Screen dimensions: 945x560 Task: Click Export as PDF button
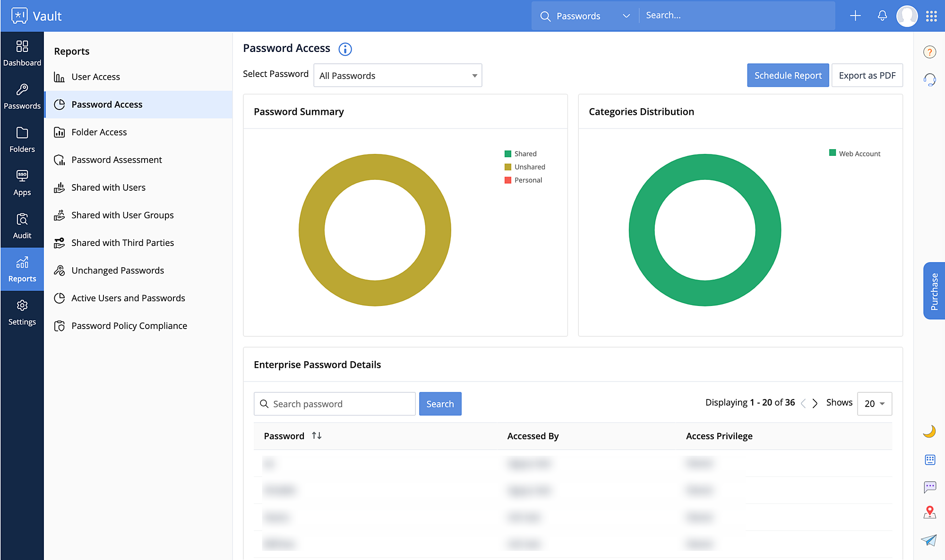(867, 76)
